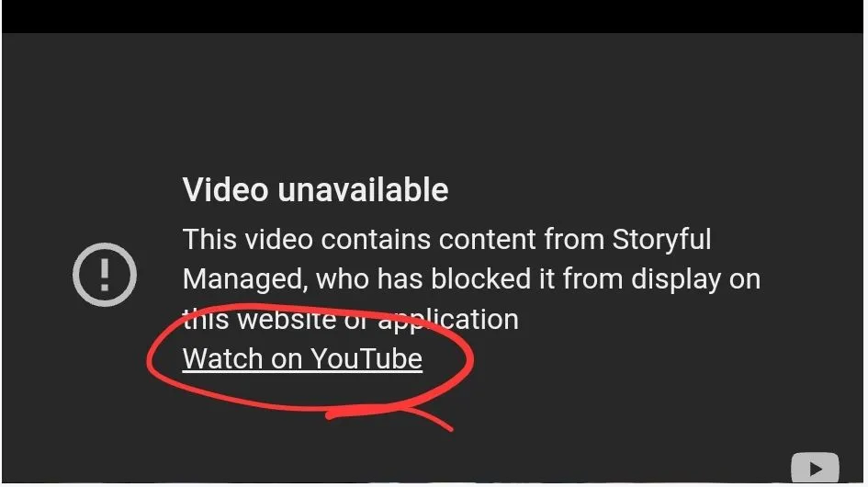This screenshot has width=868, height=487.
Task: Click the word YouTube in the underlined link
Action: (x=366, y=358)
